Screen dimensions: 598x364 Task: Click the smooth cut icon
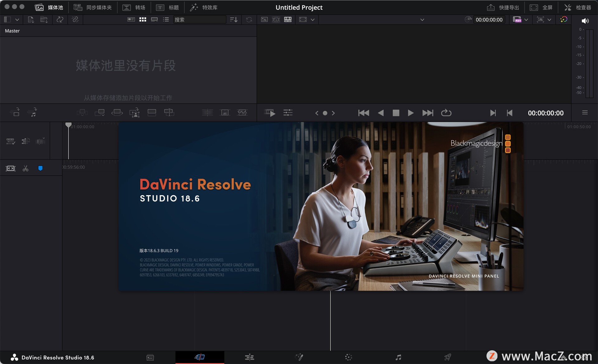(242, 112)
